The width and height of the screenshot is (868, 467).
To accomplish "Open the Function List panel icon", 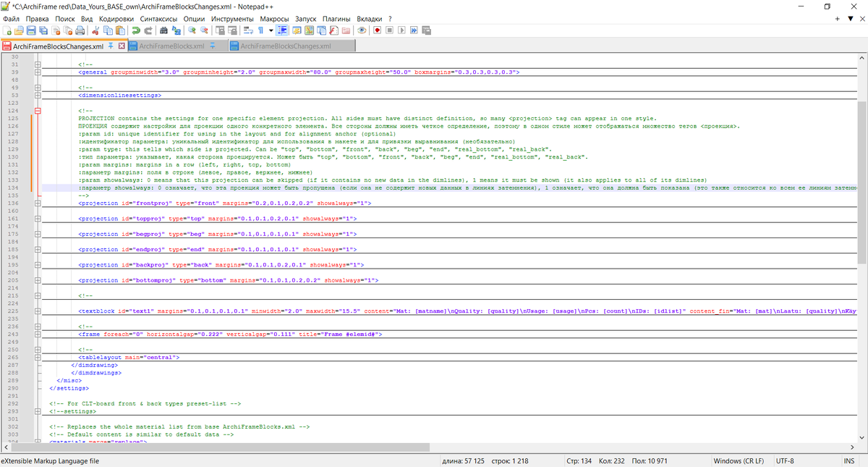I will (x=333, y=30).
